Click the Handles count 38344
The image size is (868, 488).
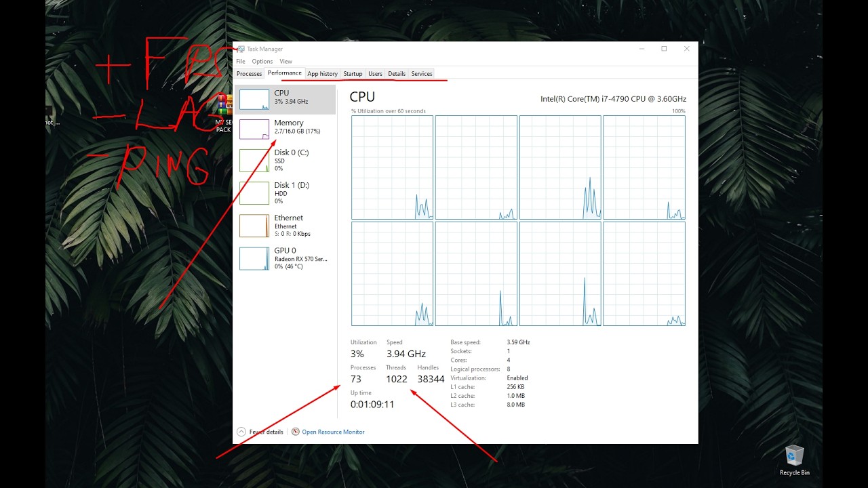pyautogui.click(x=431, y=379)
